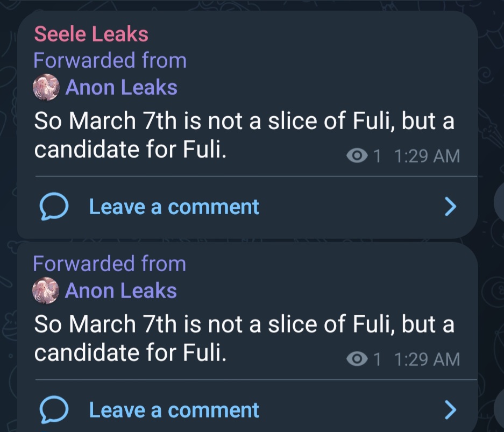Expand comments via first post chevron
Screen dimensions: 504x432
click(x=450, y=207)
